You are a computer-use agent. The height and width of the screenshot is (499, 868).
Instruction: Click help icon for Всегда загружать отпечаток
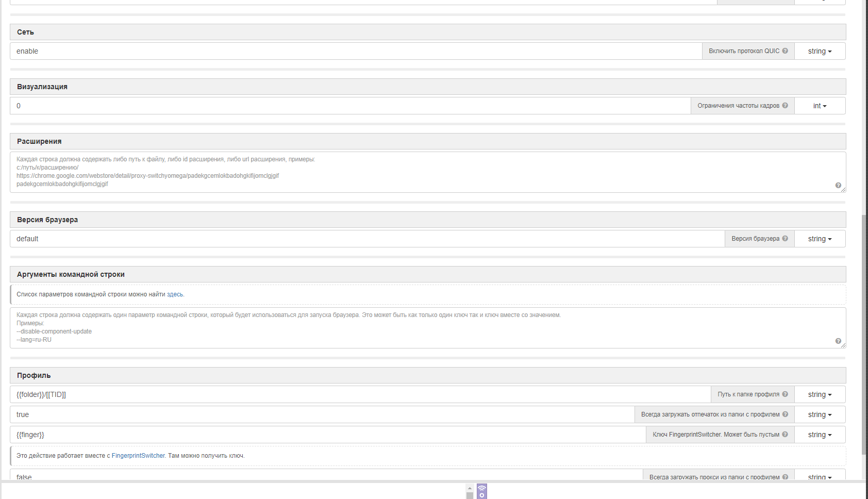[785, 414]
